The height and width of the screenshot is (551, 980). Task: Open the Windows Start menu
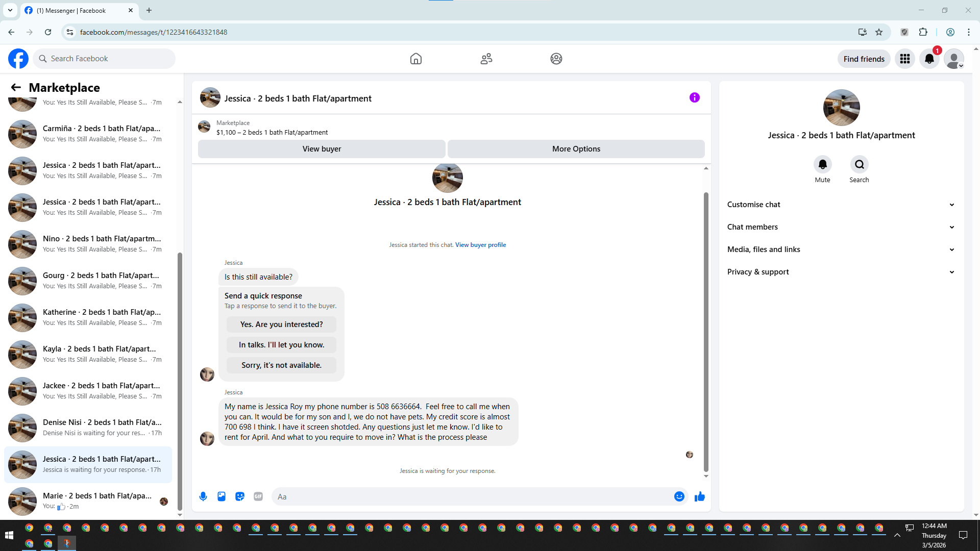pos(9,535)
